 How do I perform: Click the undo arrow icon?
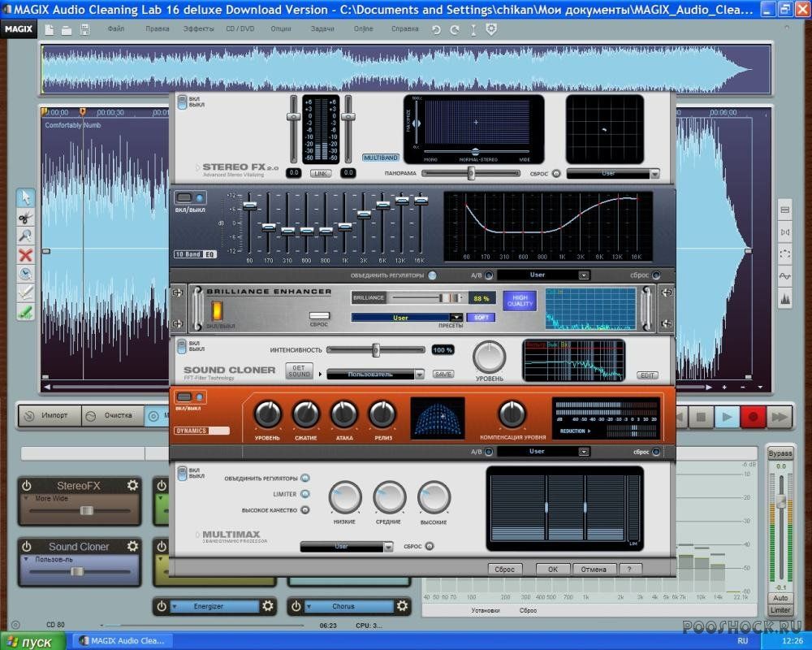[x=437, y=30]
